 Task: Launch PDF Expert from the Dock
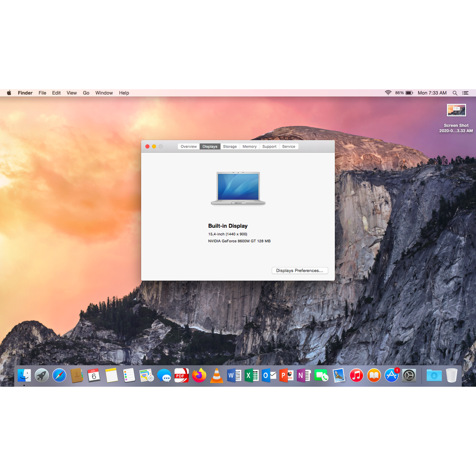[181, 375]
